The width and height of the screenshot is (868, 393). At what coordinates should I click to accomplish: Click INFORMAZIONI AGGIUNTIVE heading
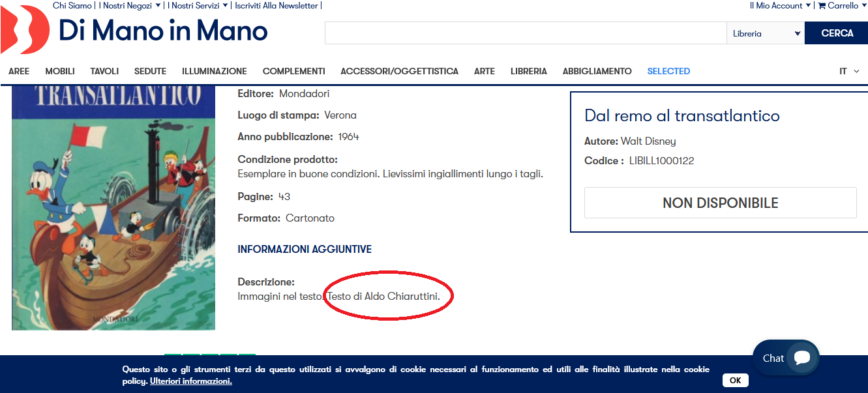(x=305, y=250)
